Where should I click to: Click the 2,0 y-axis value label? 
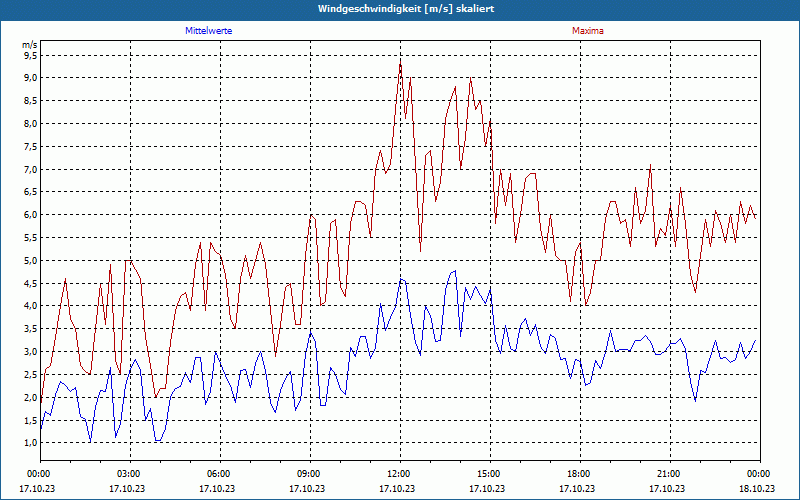point(31,397)
